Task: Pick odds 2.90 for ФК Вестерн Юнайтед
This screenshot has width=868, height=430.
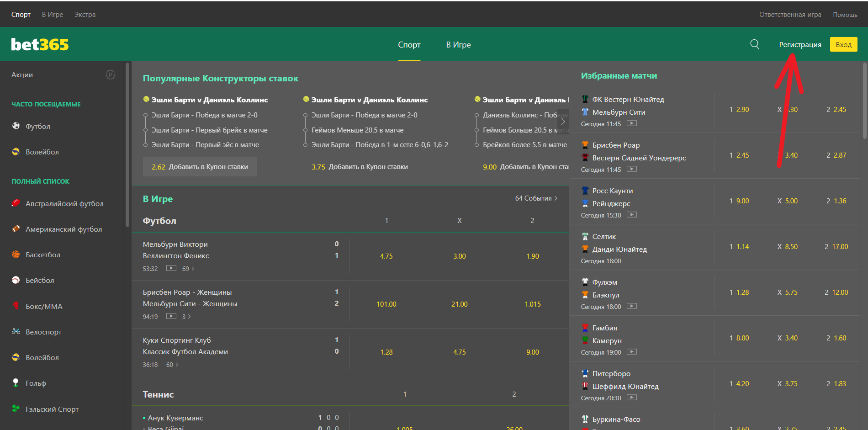Action: [739, 110]
